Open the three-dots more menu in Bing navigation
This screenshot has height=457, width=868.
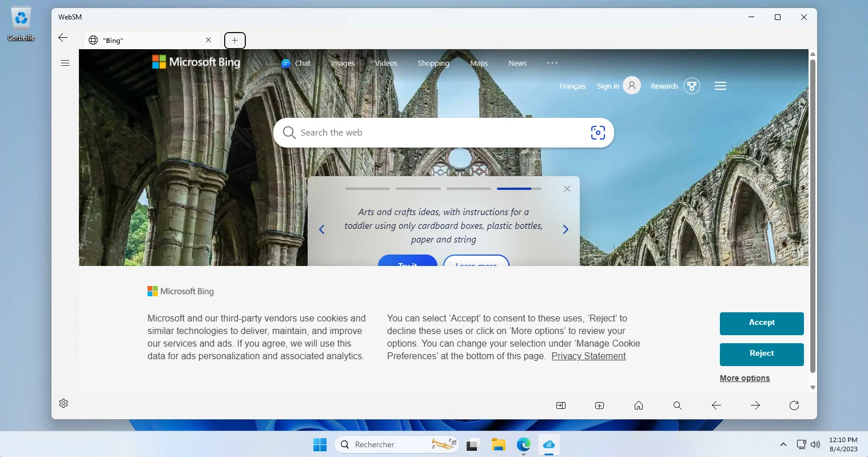click(x=552, y=63)
